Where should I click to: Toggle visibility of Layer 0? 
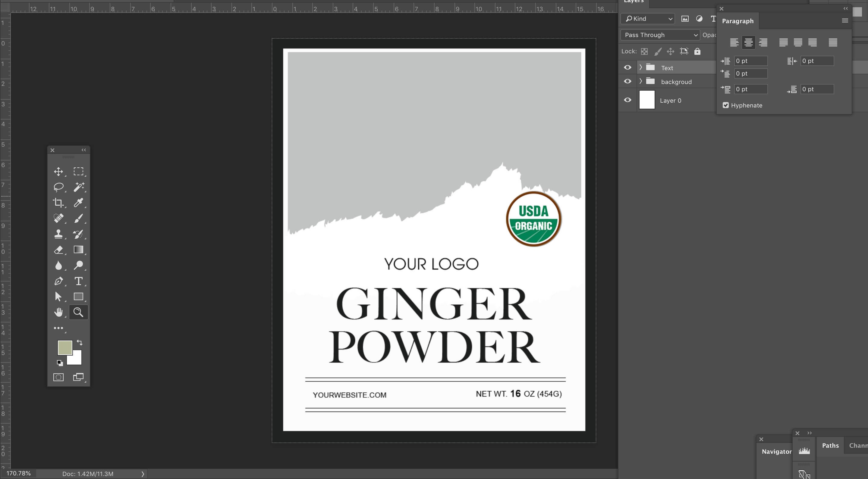click(x=627, y=100)
